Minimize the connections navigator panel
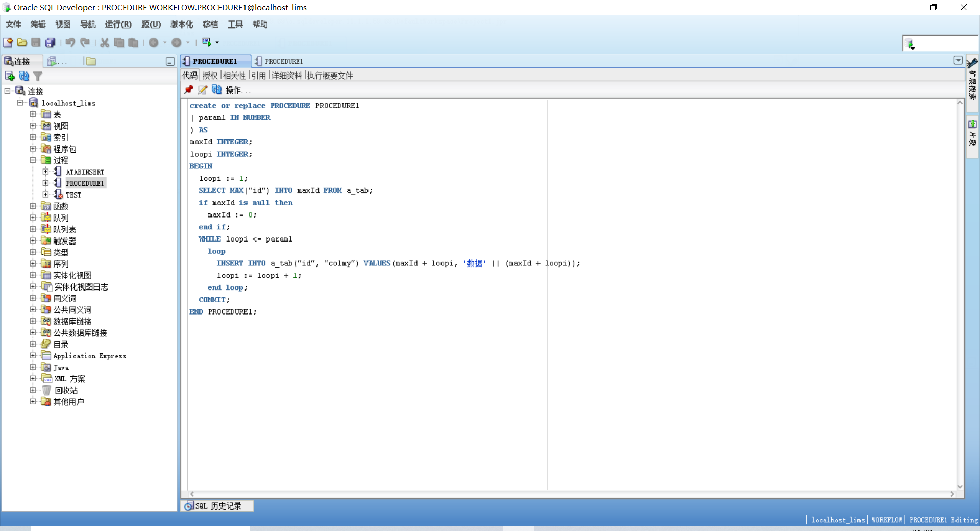The image size is (980, 531). [170, 61]
